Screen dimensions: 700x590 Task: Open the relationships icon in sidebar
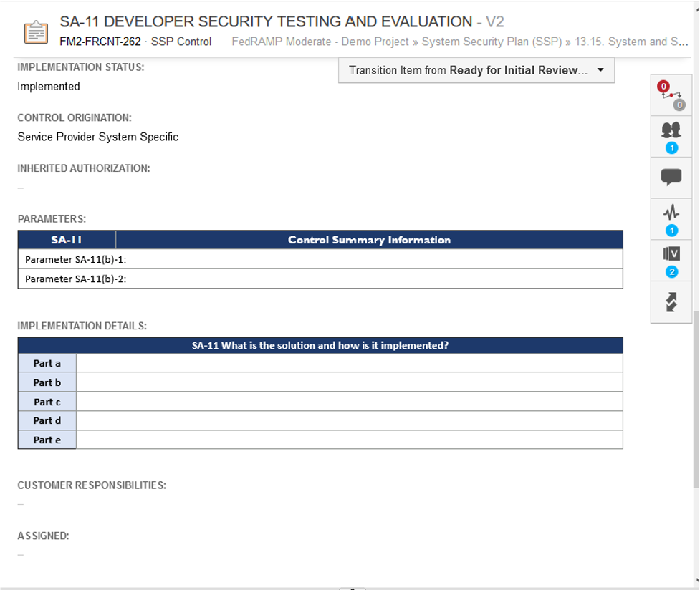coord(671,95)
